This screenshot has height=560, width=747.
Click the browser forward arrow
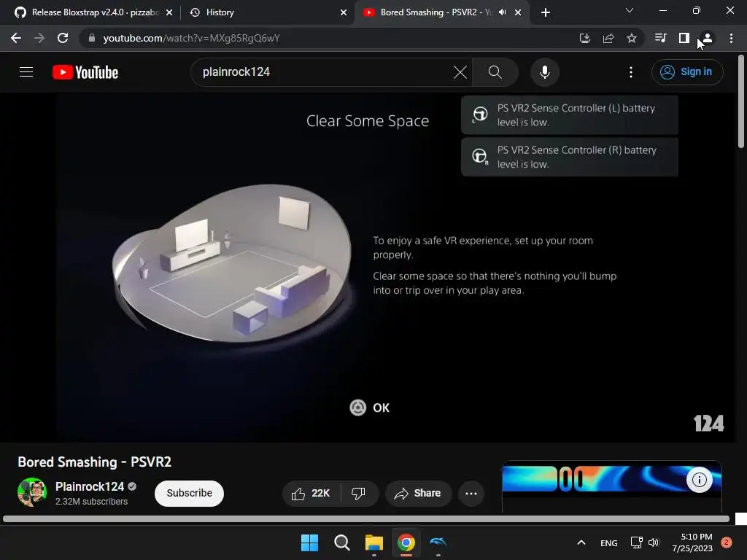pos(39,38)
